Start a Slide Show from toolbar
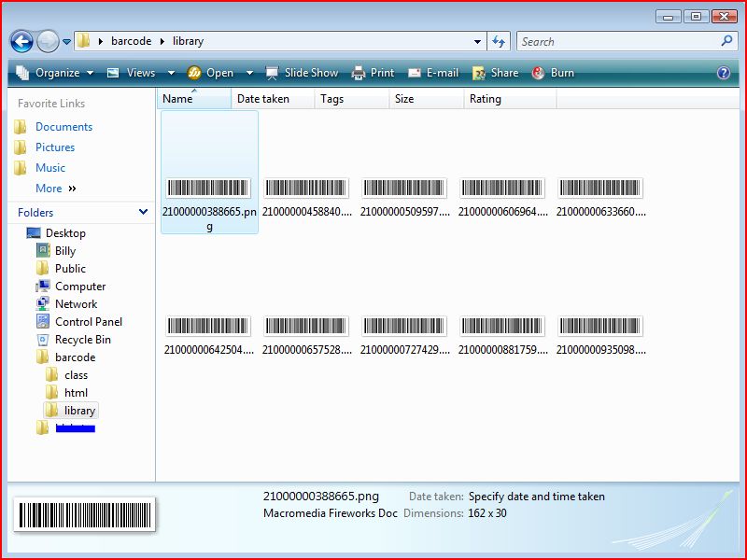This screenshot has height=560, width=747. pos(301,73)
